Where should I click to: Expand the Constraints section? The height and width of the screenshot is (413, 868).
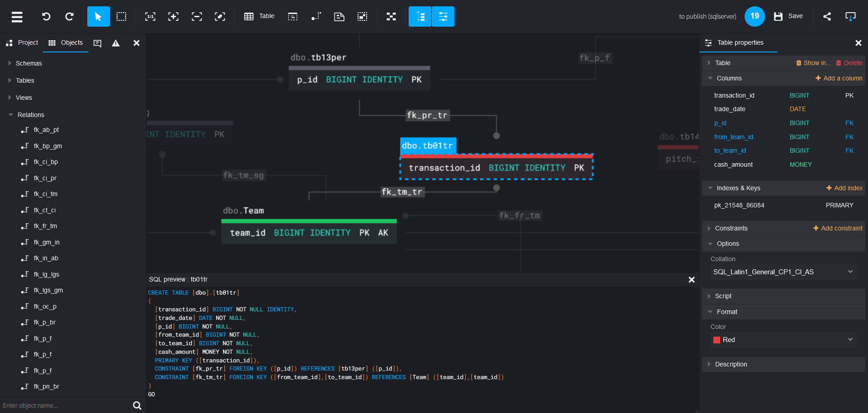coord(709,228)
